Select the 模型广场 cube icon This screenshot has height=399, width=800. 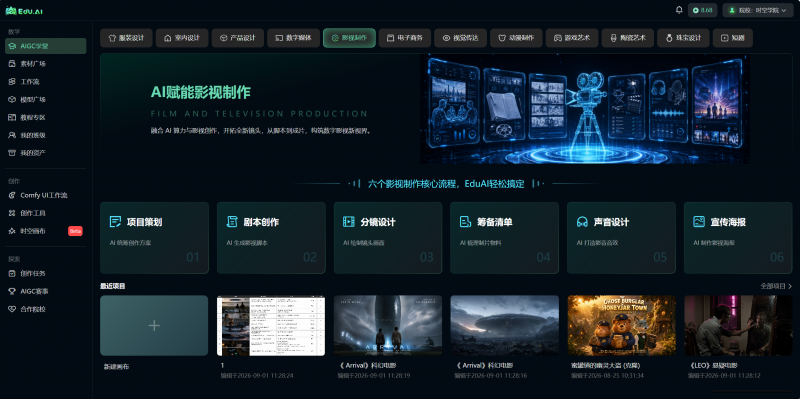coord(12,99)
